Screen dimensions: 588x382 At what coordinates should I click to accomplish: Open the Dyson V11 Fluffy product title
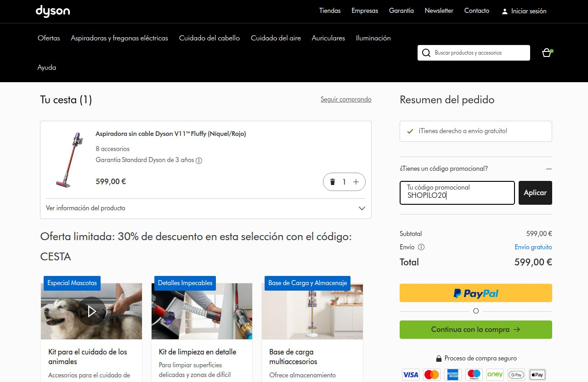tap(171, 134)
